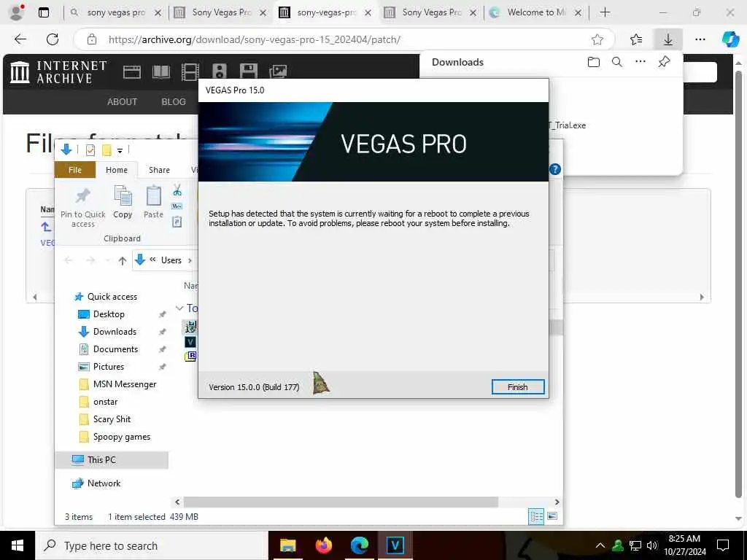747x560 pixels.
Task: Open Internet Archive Web icon
Action: coord(132,72)
